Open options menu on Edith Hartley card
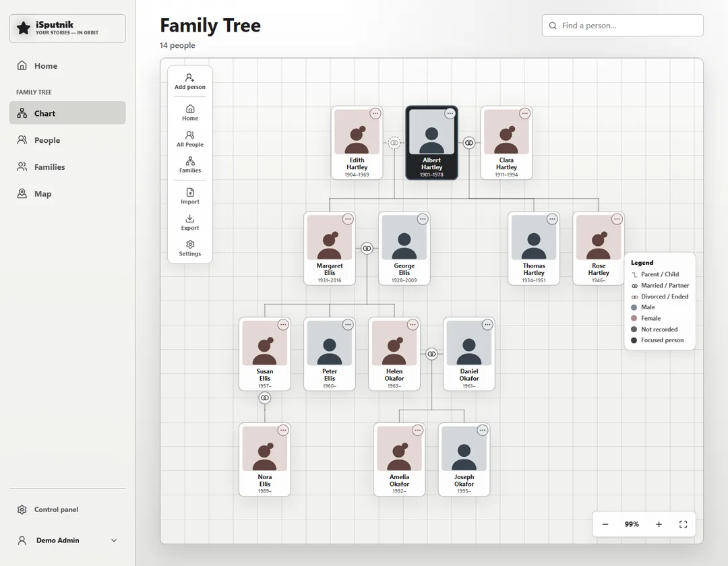728x566 pixels. [375, 113]
